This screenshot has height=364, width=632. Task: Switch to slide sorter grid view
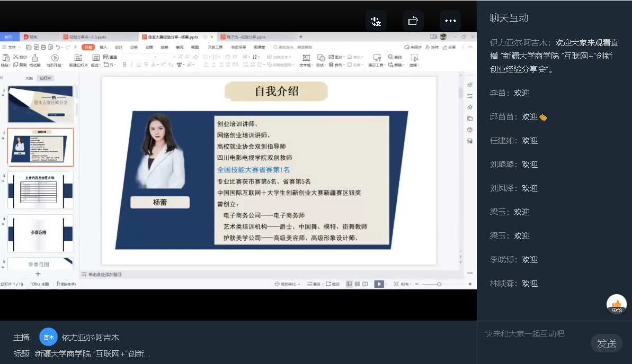coord(357,284)
